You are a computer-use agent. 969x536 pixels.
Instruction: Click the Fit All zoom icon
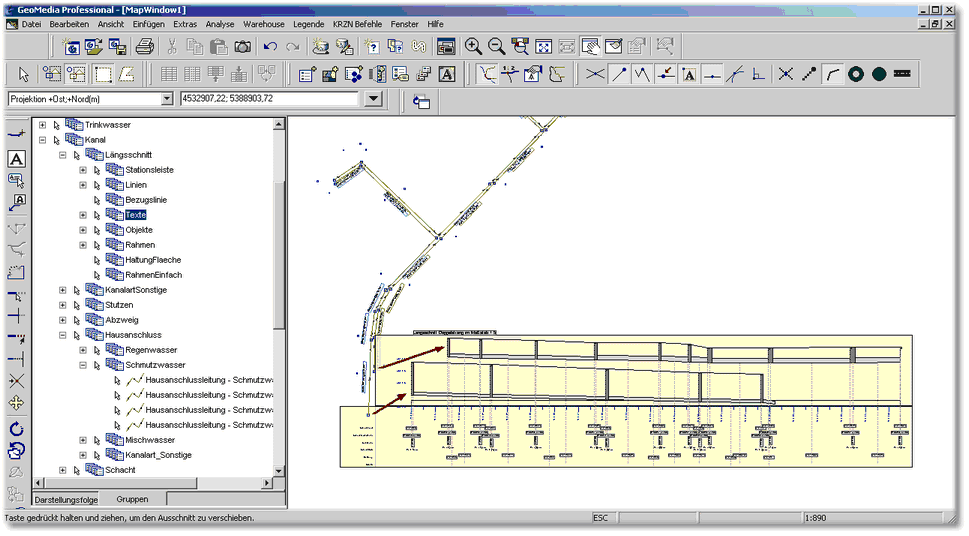coord(544,46)
